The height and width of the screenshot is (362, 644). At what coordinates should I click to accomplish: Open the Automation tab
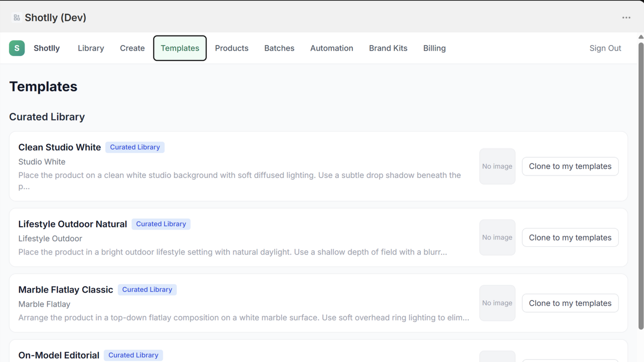click(x=332, y=48)
